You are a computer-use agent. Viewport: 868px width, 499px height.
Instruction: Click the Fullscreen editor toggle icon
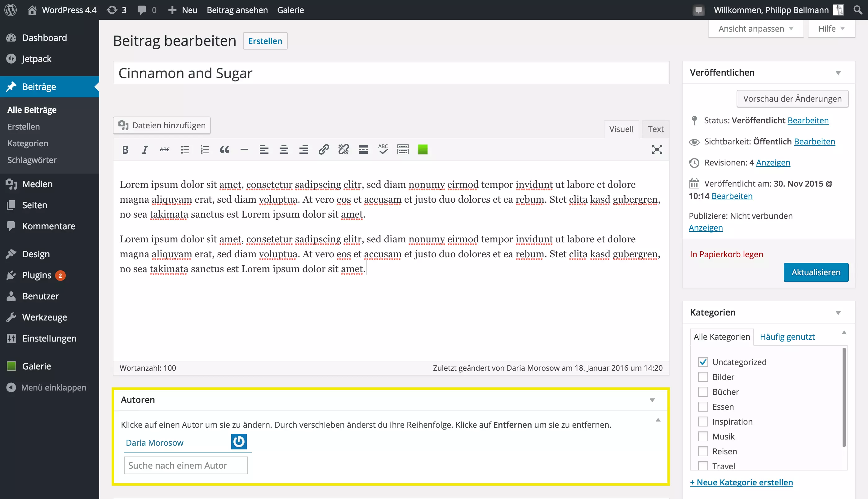click(657, 149)
